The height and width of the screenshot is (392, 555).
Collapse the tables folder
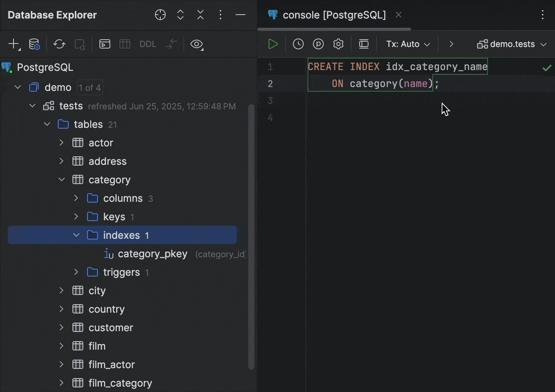(x=47, y=124)
